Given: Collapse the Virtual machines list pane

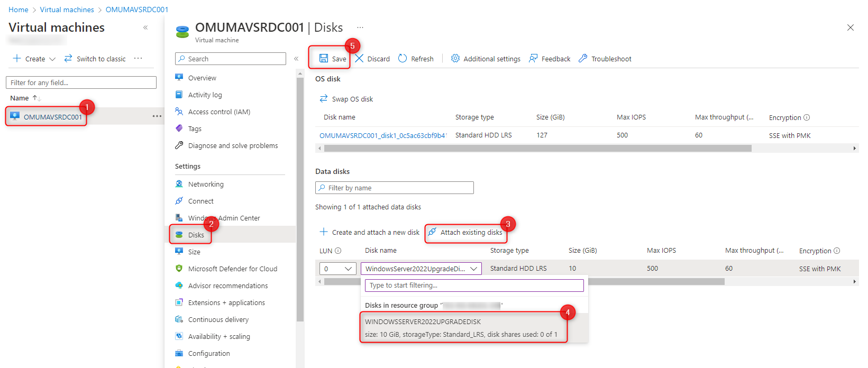Looking at the screenshot, I should [145, 27].
